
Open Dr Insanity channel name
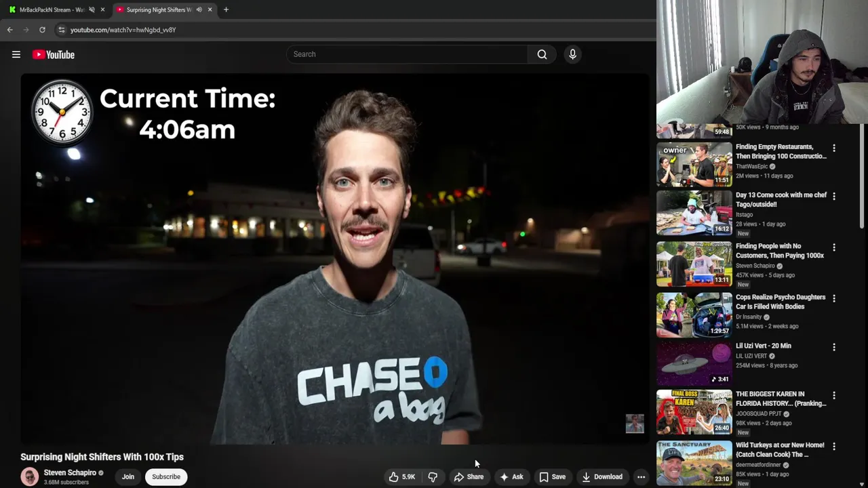[749, 317]
